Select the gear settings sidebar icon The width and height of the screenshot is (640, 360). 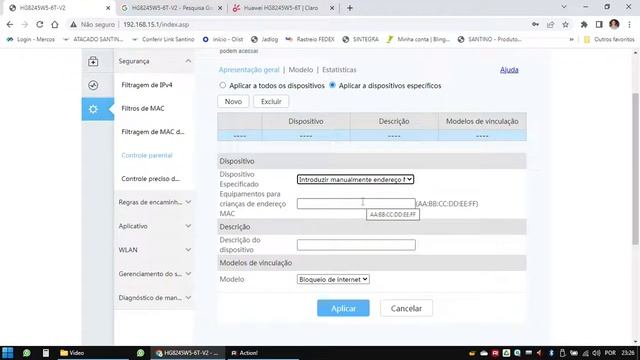point(93,109)
